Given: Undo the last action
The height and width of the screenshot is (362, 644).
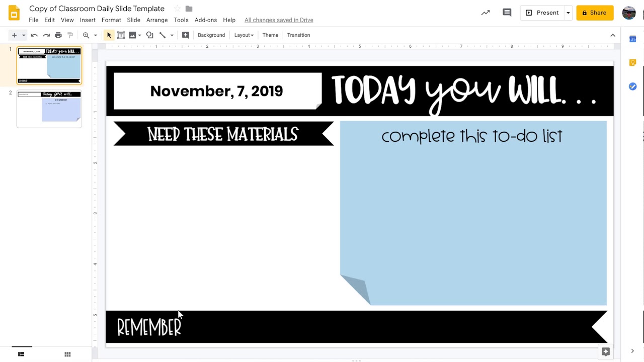Looking at the screenshot, I should tap(34, 35).
